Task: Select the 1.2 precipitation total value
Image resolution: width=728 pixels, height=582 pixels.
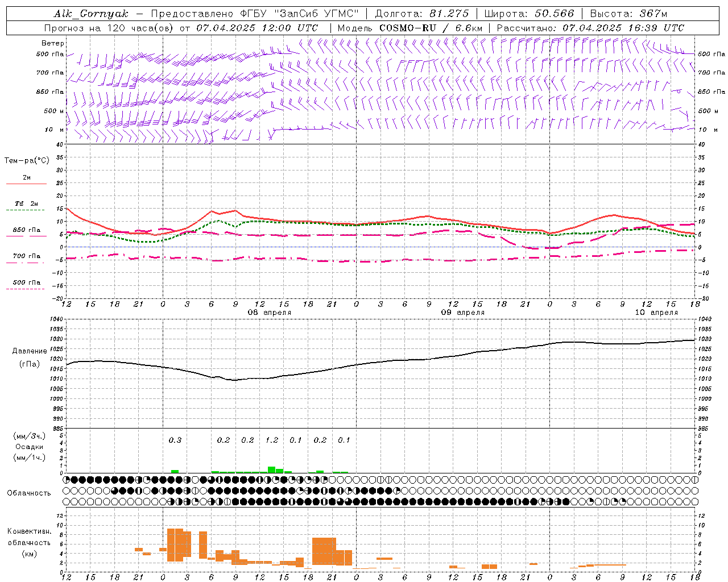Action: click(x=272, y=440)
